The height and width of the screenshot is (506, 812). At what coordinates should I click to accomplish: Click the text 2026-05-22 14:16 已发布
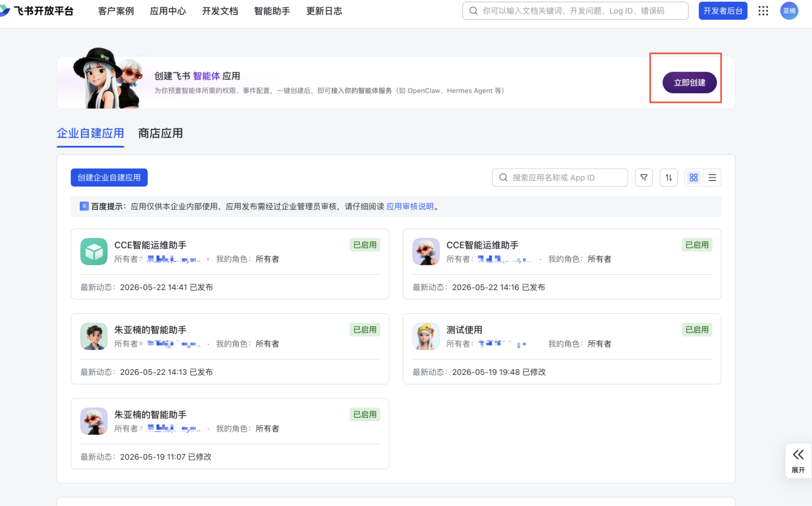pos(499,287)
